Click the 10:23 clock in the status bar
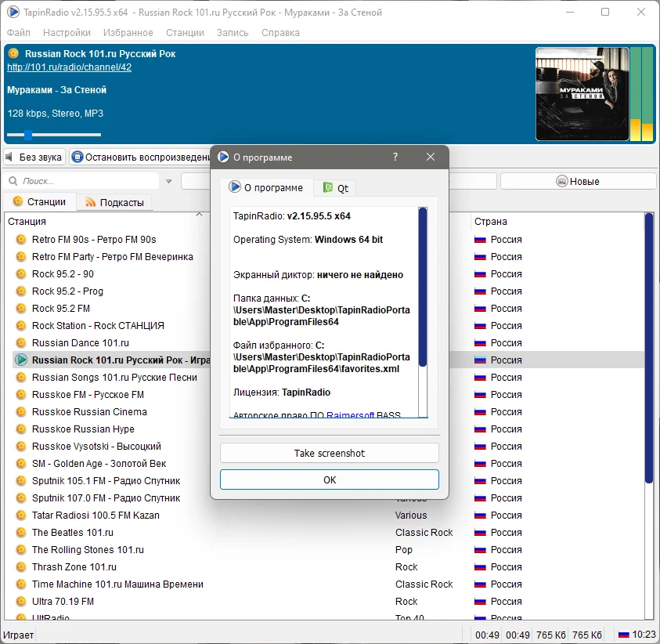The width and height of the screenshot is (660, 644). pyautogui.click(x=644, y=635)
